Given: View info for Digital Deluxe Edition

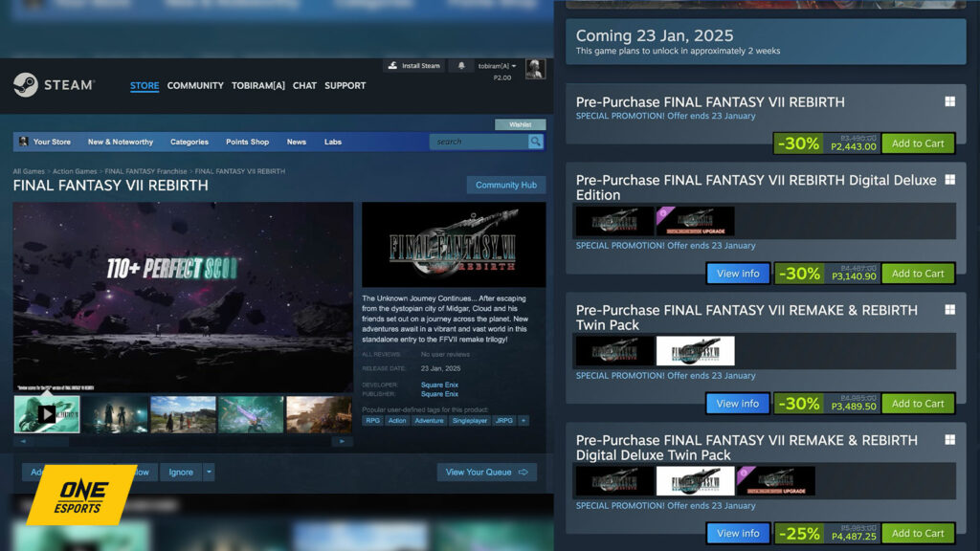Looking at the screenshot, I should [x=738, y=273].
